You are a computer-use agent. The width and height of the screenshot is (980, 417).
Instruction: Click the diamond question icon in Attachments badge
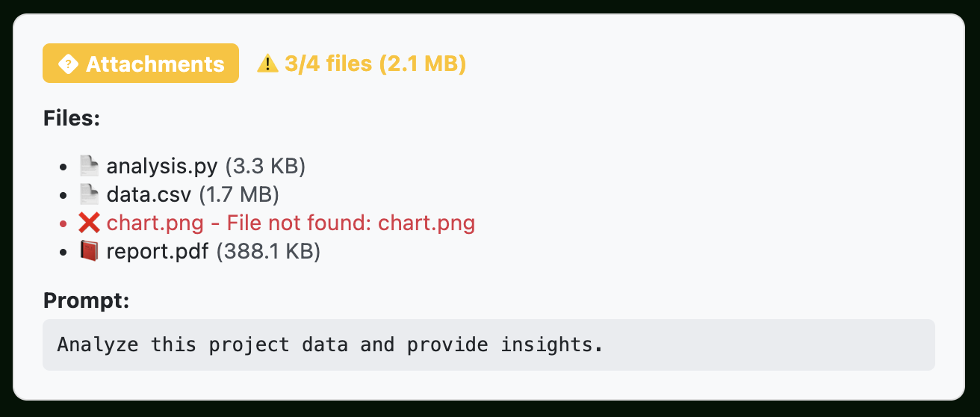68,64
